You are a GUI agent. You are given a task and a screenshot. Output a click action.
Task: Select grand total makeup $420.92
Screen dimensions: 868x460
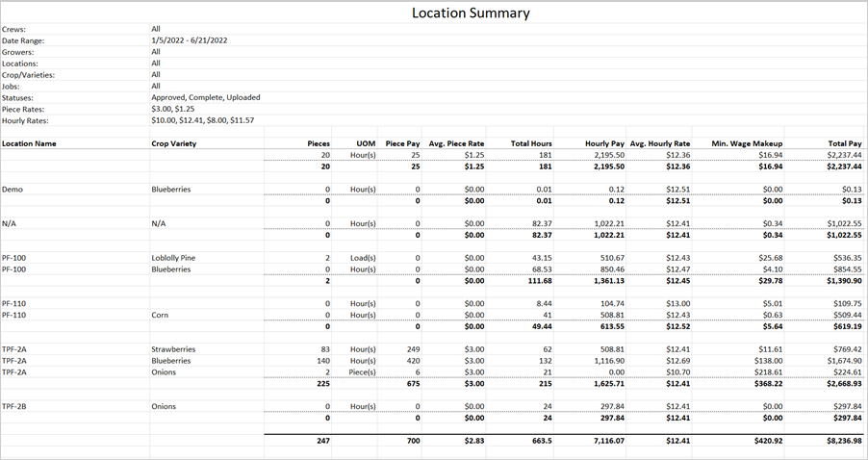coord(767,441)
